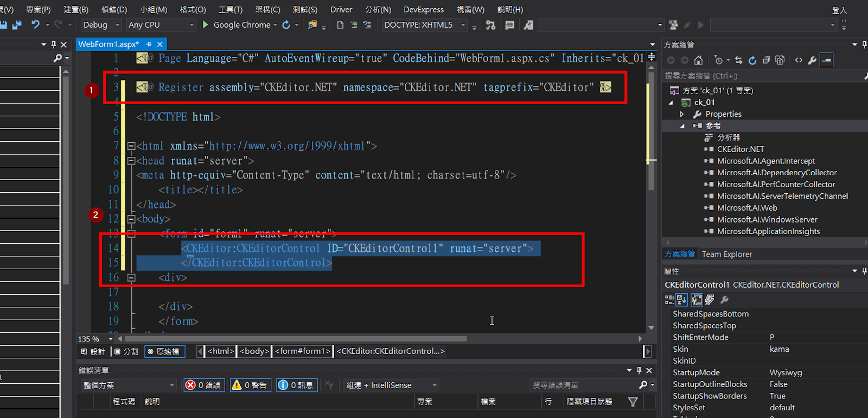Collapse the ck_01 project node

tap(671, 103)
